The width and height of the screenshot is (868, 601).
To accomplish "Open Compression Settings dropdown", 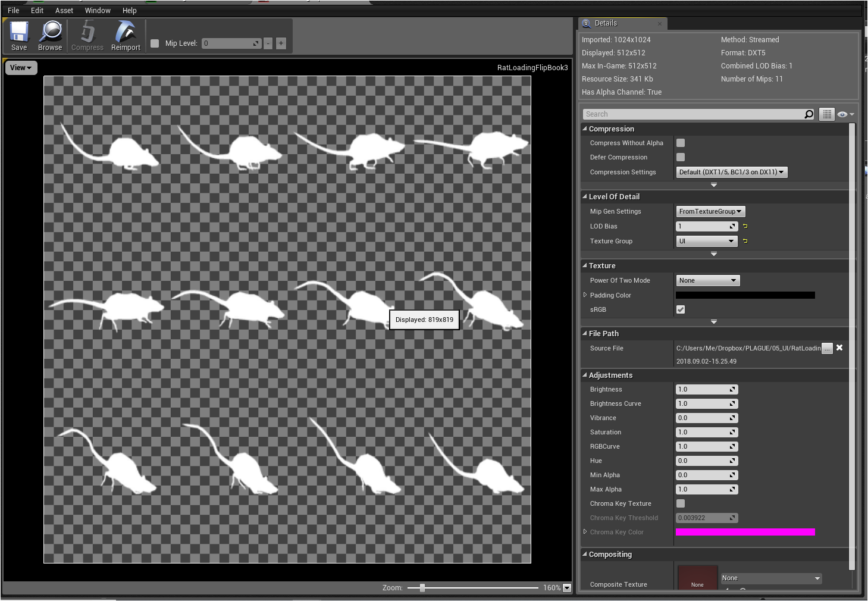I will tap(732, 172).
